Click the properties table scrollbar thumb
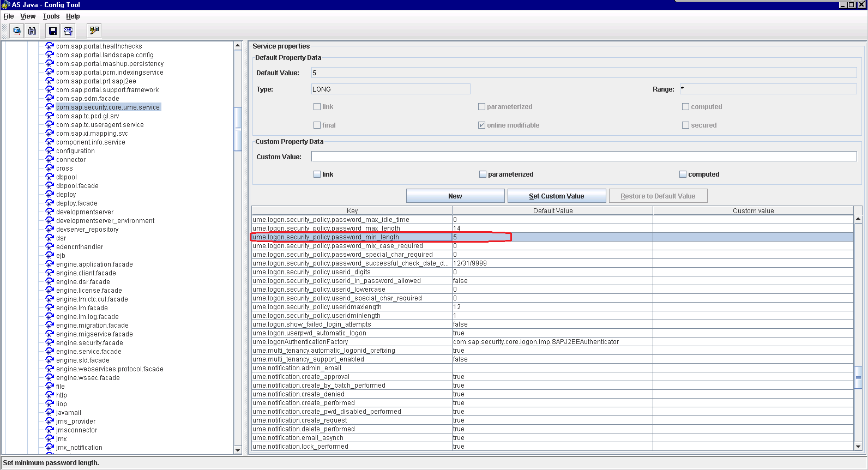 pos(858,376)
